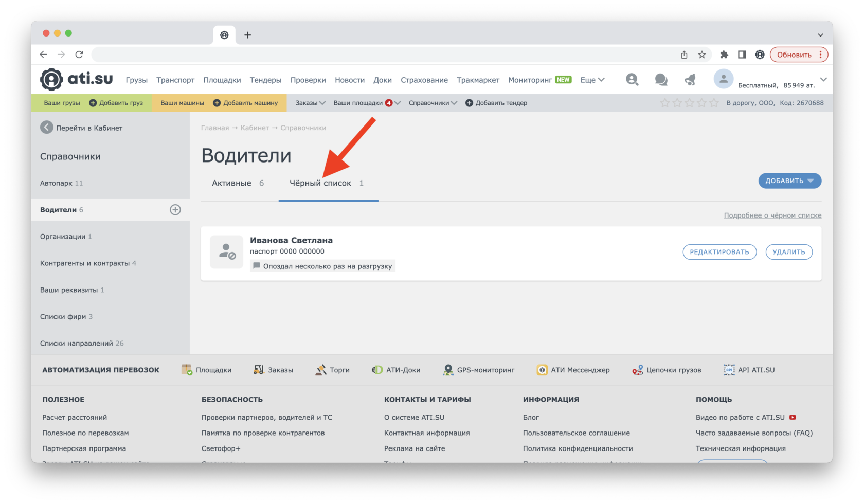
Task: Expand the Ваши площадки dropdown
Action: 367,103
